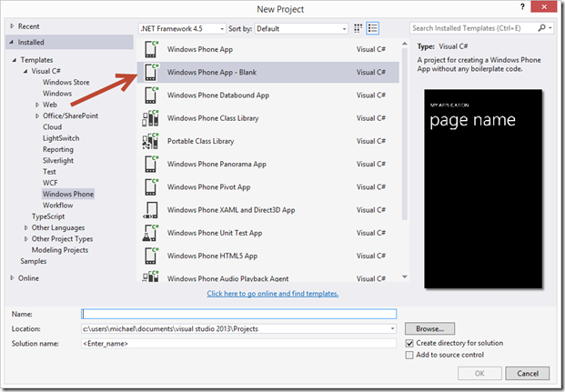Click the Windows Phone Databound App icon
Screen dimensions: 565x392
[x=151, y=95]
